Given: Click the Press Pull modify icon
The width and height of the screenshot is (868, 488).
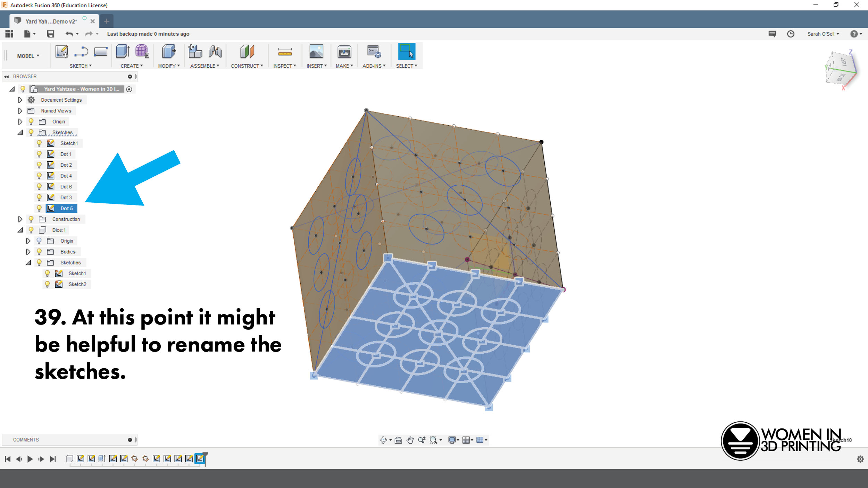Looking at the screenshot, I should click(169, 51).
